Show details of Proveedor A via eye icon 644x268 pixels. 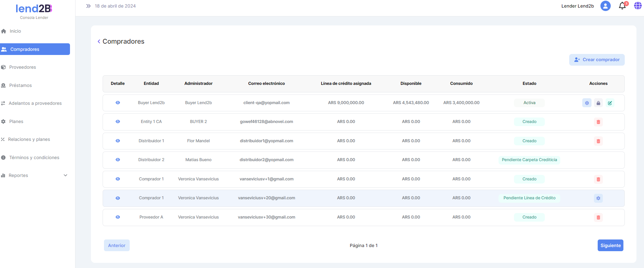(118, 217)
